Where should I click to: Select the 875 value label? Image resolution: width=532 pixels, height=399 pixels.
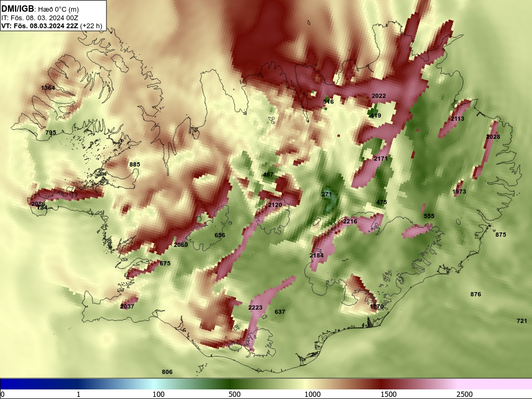(501, 235)
